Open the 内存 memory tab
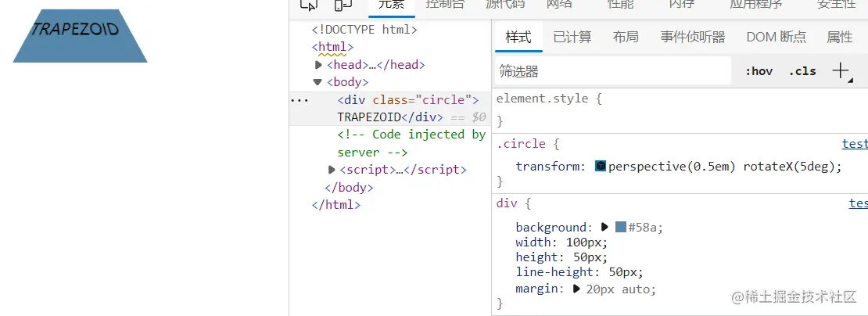868x316 pixels. point(681,5)
